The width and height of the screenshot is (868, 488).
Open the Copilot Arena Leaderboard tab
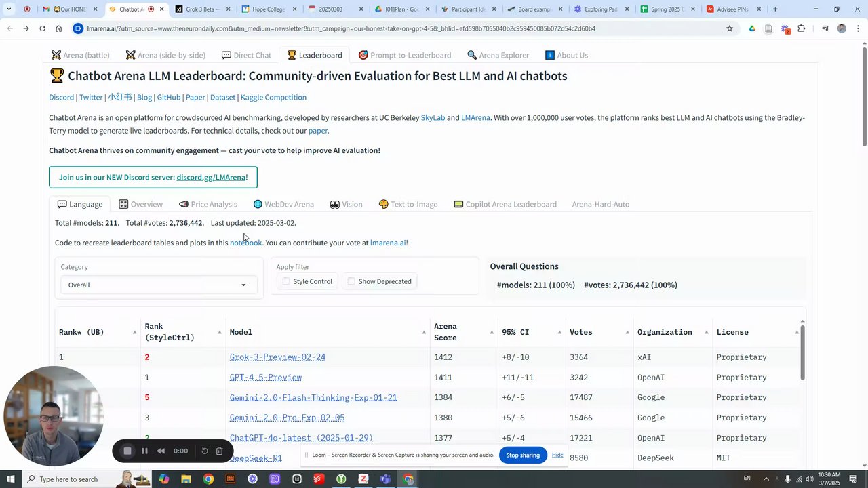tap(505, 204)
